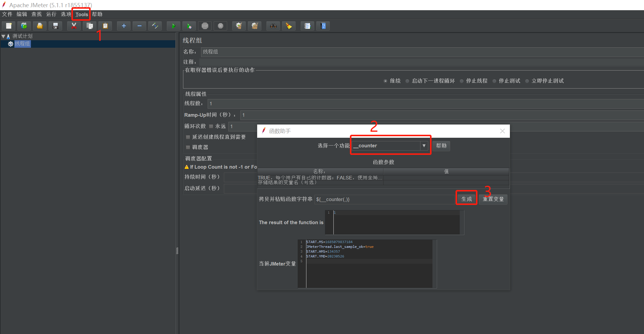Open the Tools menu
The height and width of the screenshot is (334, 644).
click(x=82, y=14)
